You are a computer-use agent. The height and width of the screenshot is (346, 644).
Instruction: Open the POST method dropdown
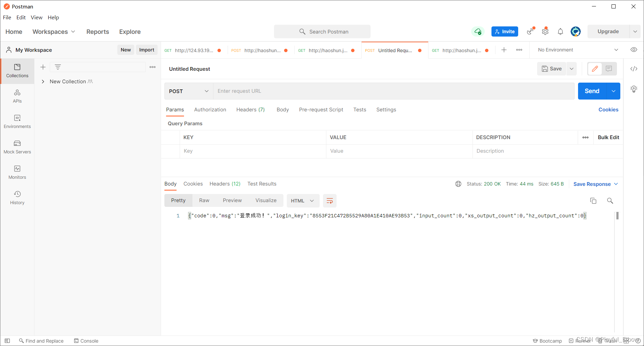click(x=189, y=91)
